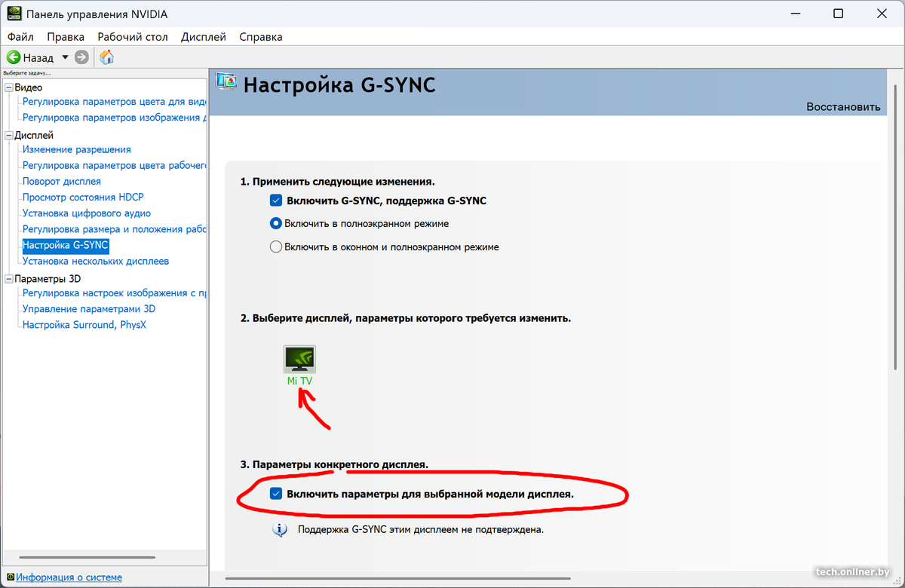Maximize the NVIDIA control panel window
This screenshot has height=588, width=905.
839,14
